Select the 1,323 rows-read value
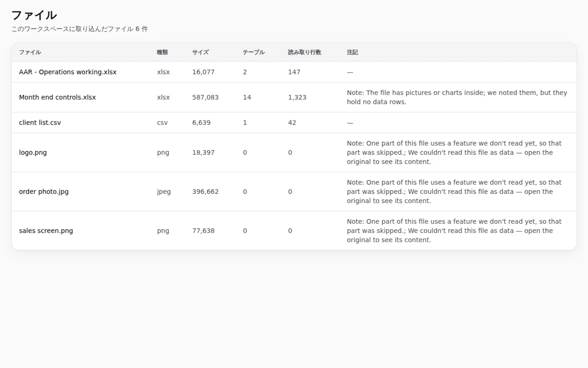The height and width of the screenshot is (368, 588). pos(297,98)
